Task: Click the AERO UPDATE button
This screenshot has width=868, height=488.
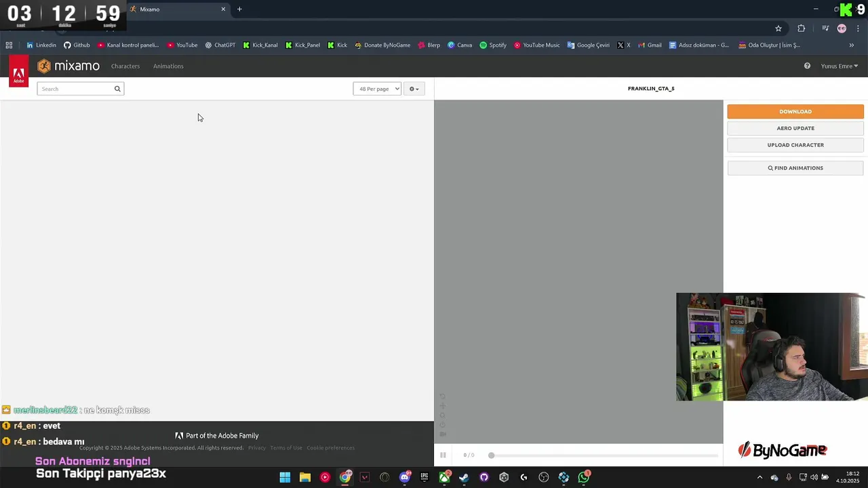Action: (795, 128)
